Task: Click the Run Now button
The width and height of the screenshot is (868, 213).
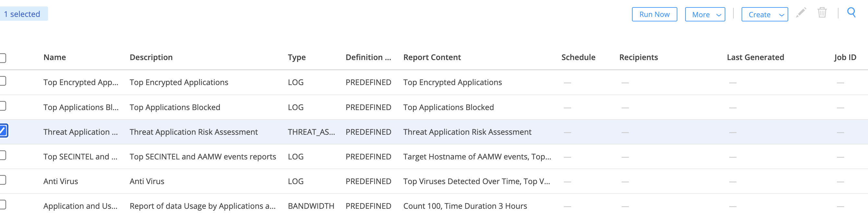Action: pyautogui.click(x=654, y=15)
